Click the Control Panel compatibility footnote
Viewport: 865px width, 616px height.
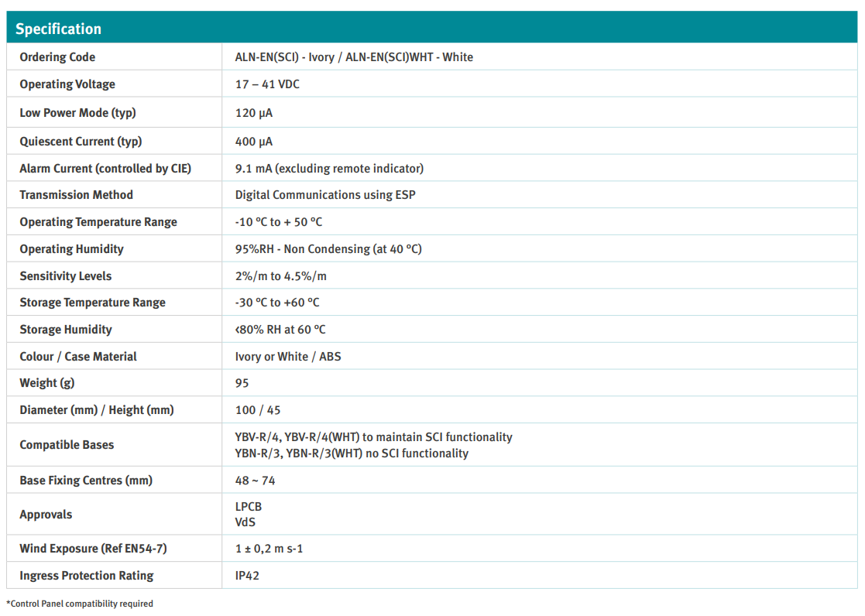point(80,604)
